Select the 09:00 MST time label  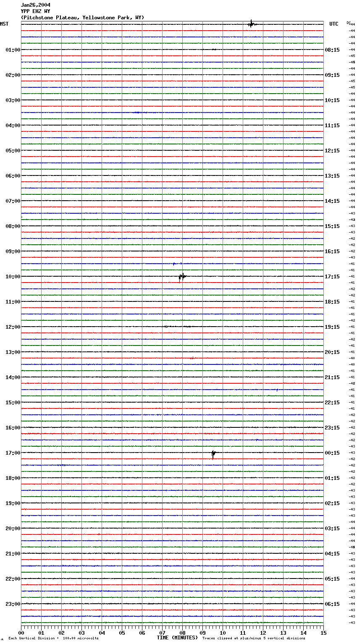pyautogui.click(x=13, y=251)
